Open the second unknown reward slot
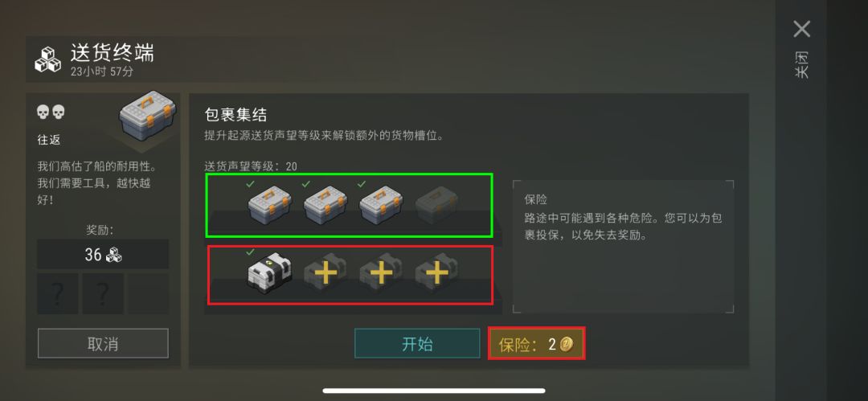Screen dimensions: 868x401 pyautogui.click(x=103, y=294)
